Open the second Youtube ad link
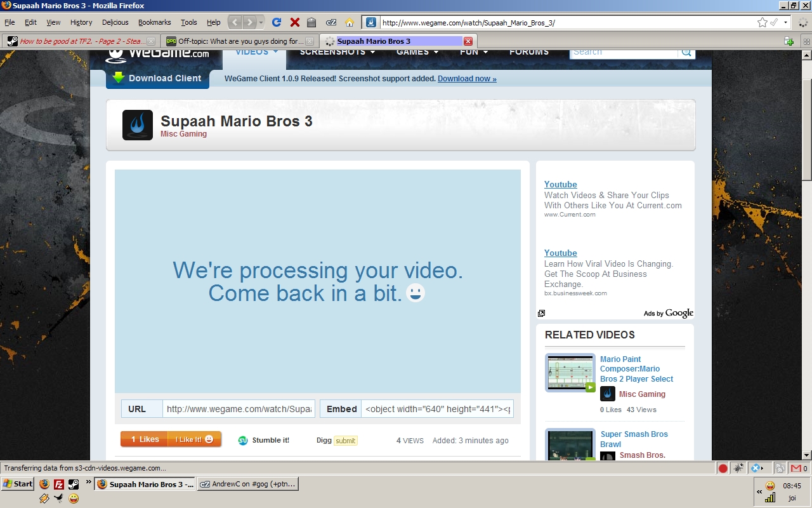Screen dimensions: 812x508 (560, 253)
